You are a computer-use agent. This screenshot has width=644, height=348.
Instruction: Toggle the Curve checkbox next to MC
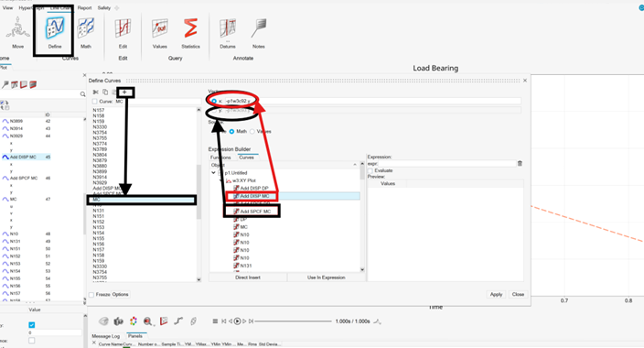coord(95,101)
